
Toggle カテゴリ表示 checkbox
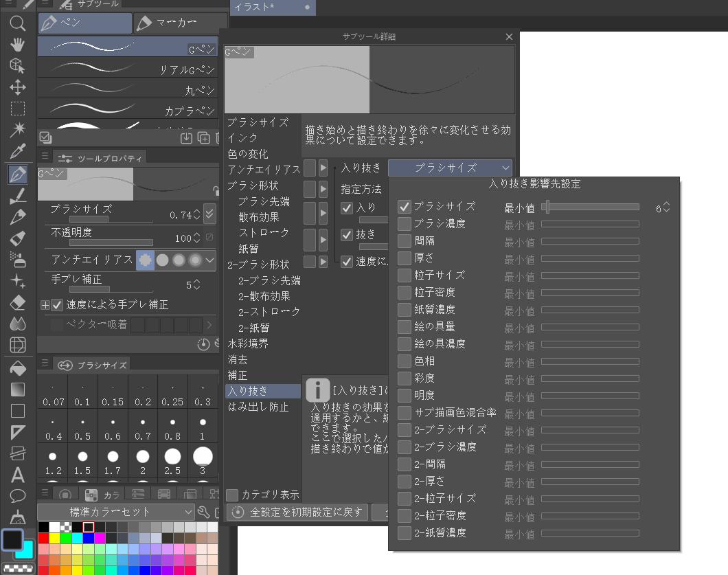(232, 495)
